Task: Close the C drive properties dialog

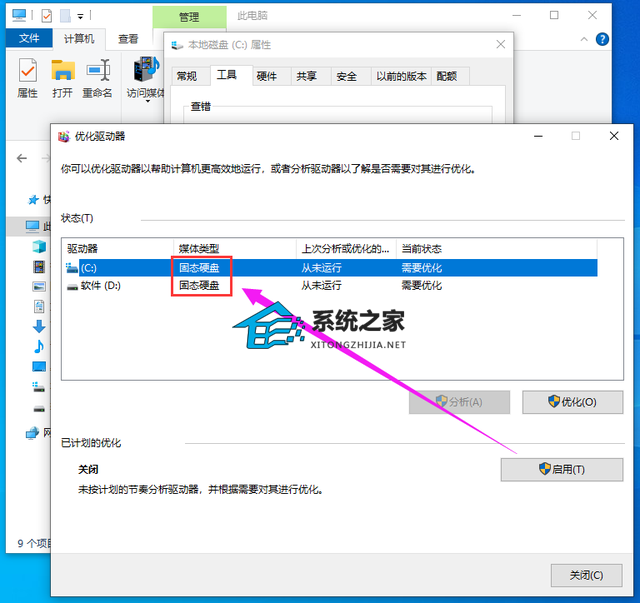Action: click(501, 44)
